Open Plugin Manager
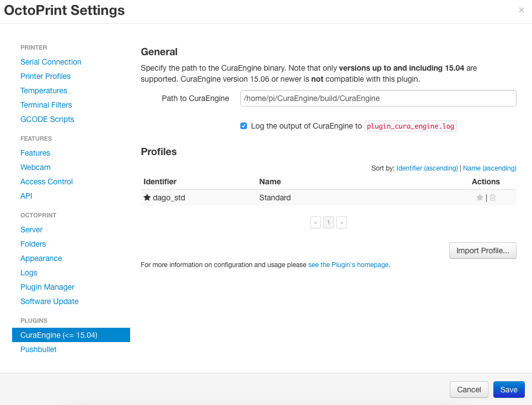This screenshot has height=405, width=532. point(47,287)
